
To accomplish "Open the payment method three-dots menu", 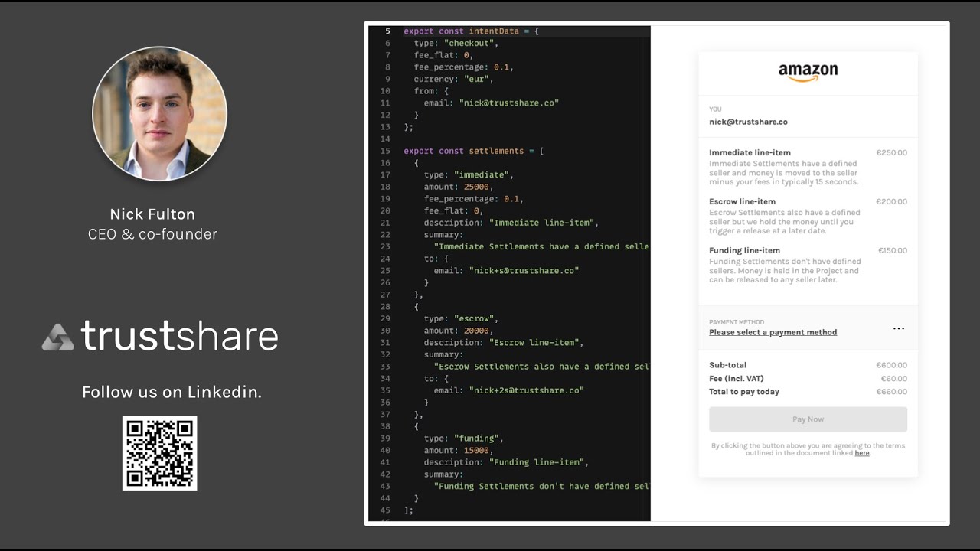I will tap(899, 328).
